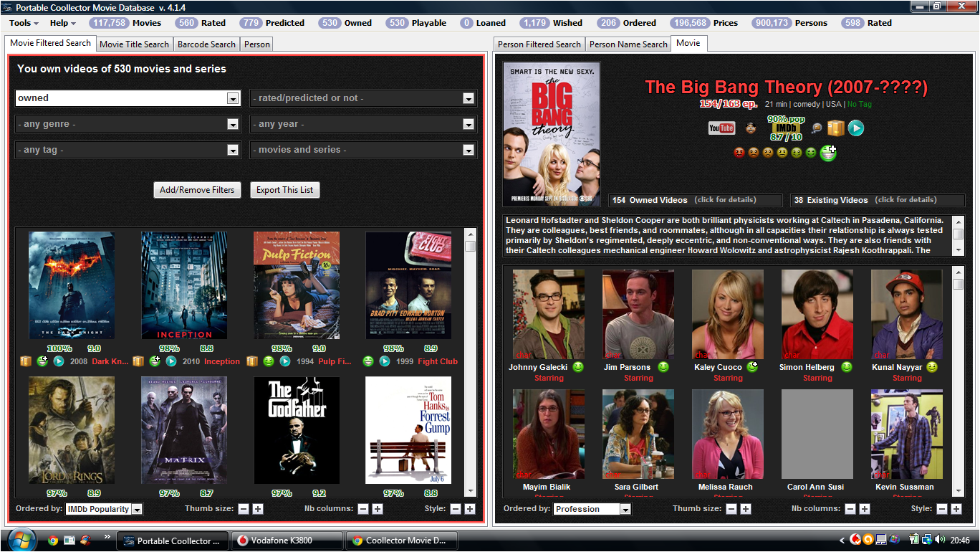This screenshot has height=552, width=980.
Task: Click smiley next to Kunal Nayyar
Action: [932, 367]
